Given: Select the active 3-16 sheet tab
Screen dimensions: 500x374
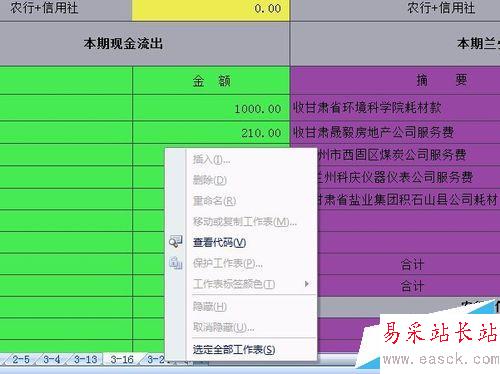Looking at the screenshot, I should (122, 360).
